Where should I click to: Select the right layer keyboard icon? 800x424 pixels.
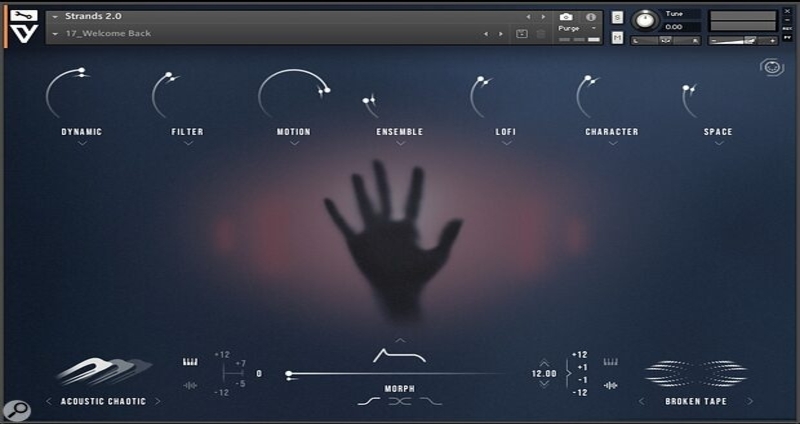pos(611,362)
